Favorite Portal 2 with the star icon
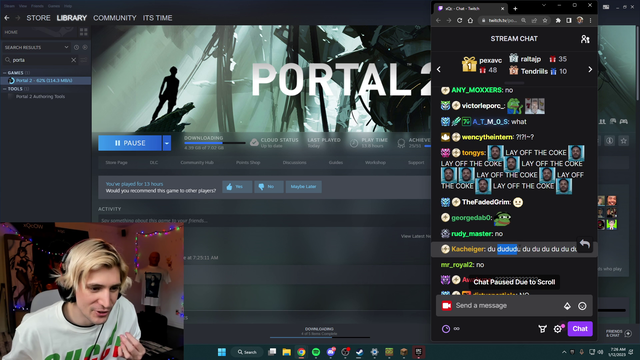Image resolution: width=640 pixels, height=360 pixels. [624, 141]
